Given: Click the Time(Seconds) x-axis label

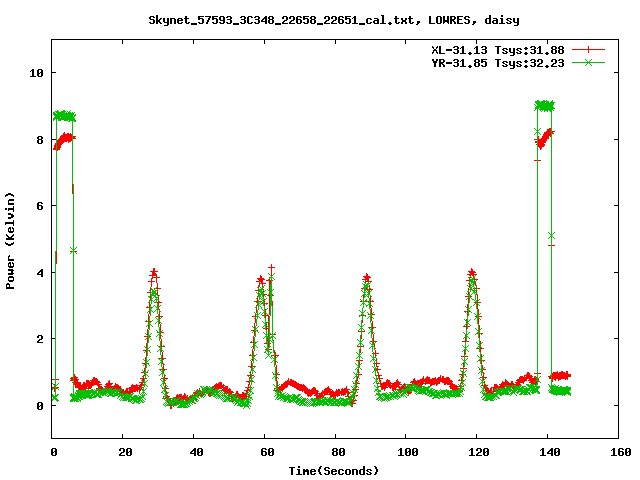Looking at the screenshot, I should click(334, 471).
